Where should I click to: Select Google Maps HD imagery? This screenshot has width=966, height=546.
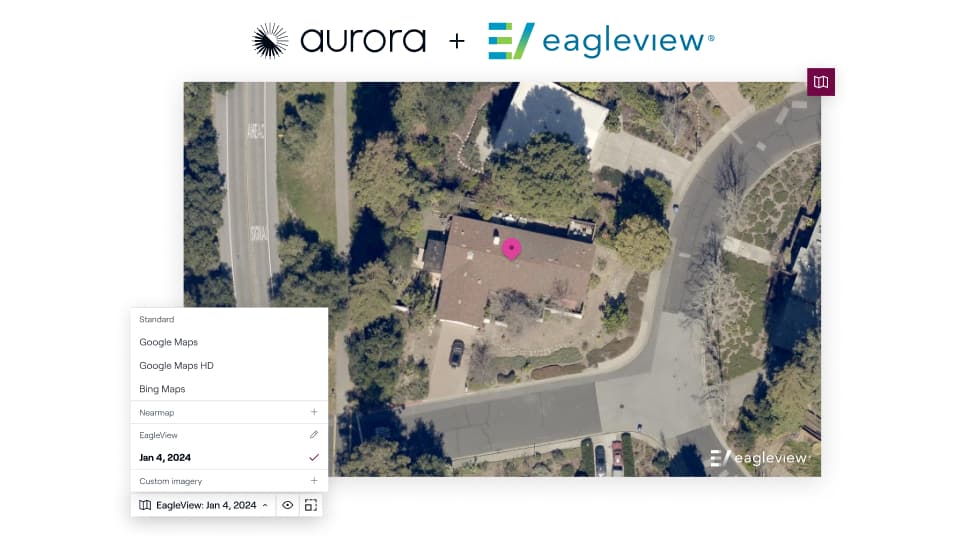tap(176, 365)
